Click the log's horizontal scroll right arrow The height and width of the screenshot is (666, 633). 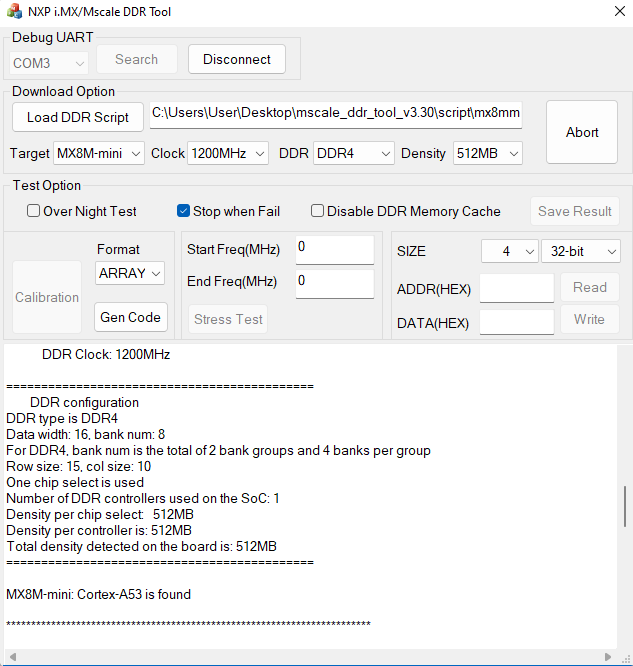[608, 657]
